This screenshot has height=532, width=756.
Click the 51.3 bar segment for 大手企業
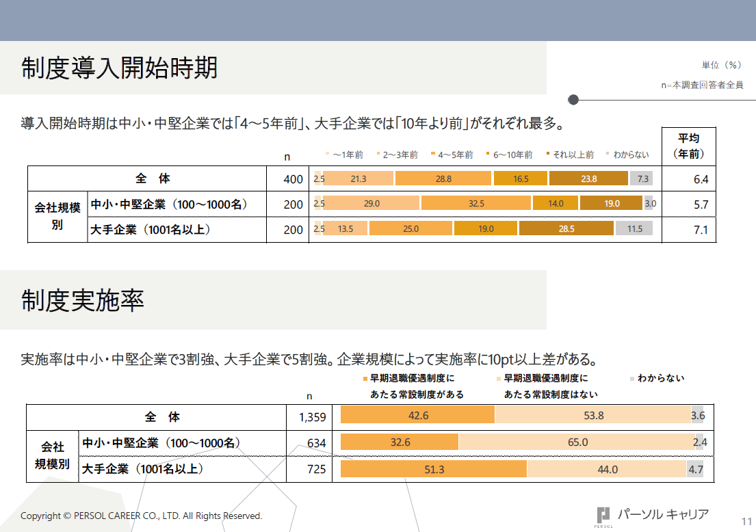click(x=434, y=469)
